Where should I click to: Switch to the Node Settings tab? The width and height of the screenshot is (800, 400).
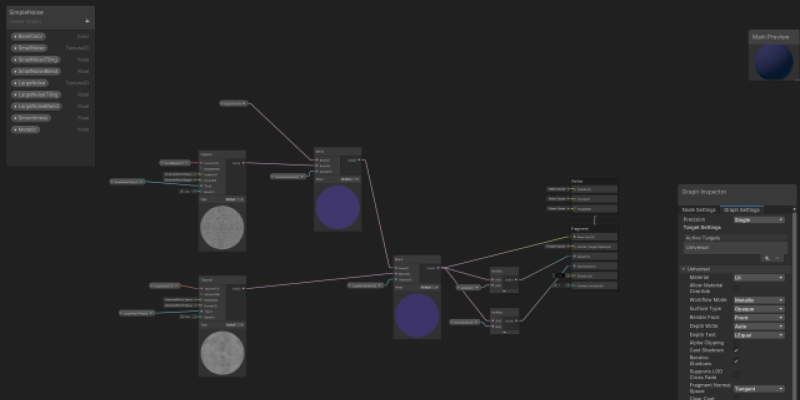pyautogui.click(x=700, y=210)
